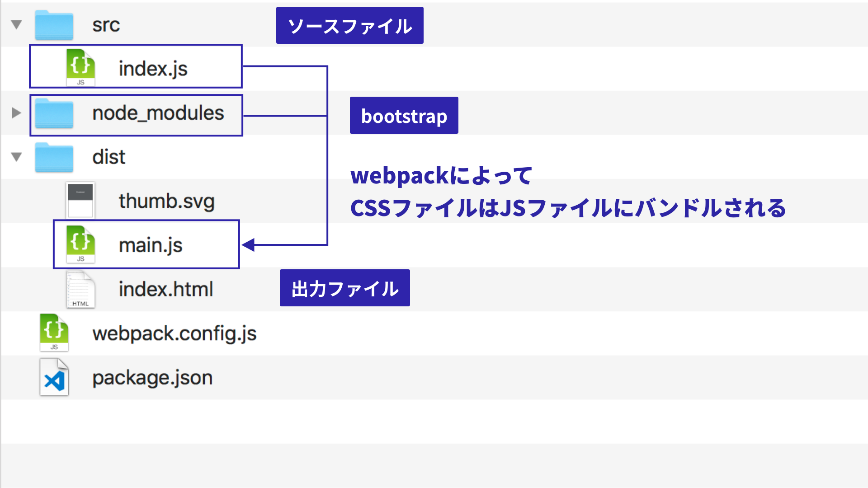
Task: Click the node_modules folder icon
Action: pyautogui.click(x=54, y=113)
